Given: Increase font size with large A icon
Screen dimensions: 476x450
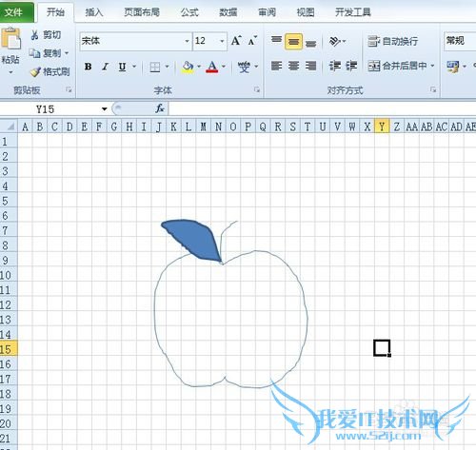Looking at the screenshot, I should (x=236, y=41).
